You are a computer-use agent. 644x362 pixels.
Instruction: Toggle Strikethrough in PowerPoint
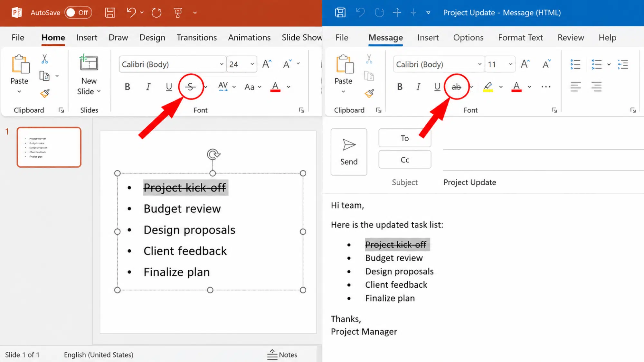(x=191, y=87)
